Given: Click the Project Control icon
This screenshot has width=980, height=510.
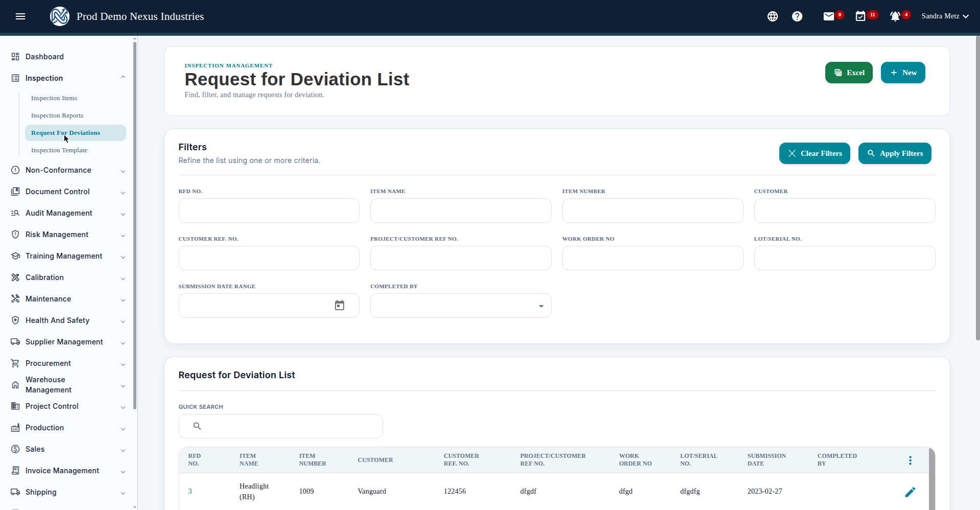Looking at the screenshot, I should (15, 406).
